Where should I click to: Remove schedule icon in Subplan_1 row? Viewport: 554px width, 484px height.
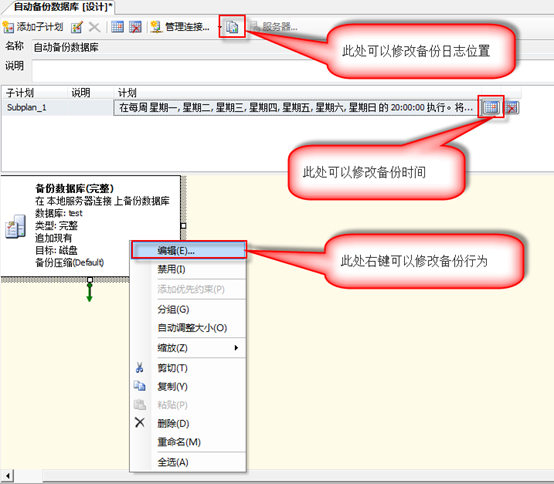[512, 107]
